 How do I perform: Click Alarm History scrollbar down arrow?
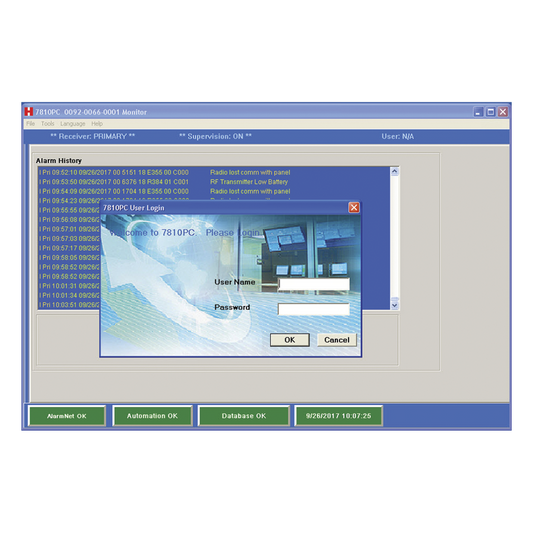point(394,305)
